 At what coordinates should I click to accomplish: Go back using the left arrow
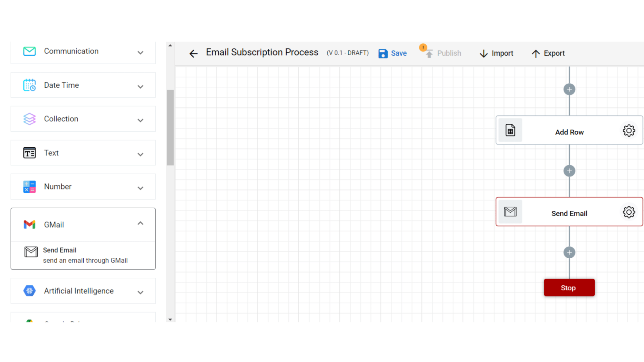coord(193,54)
